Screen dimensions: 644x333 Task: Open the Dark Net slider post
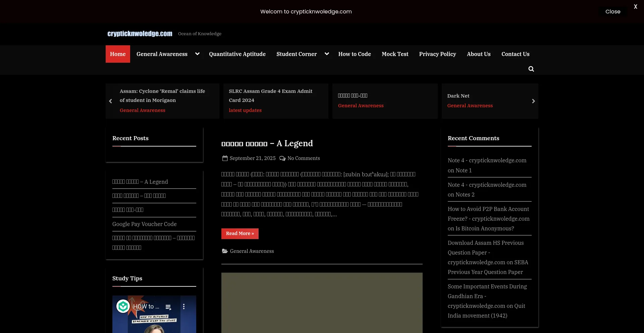pos(458,96)
